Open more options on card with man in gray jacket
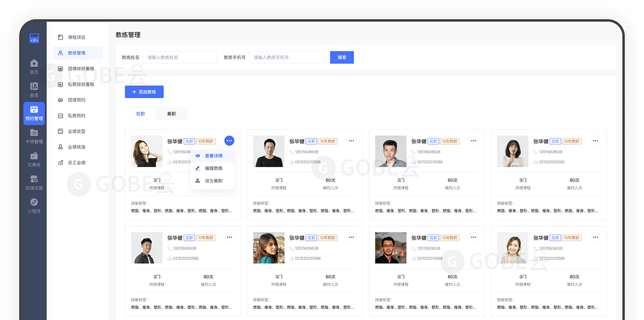644x320 pixels. (x=474, y=141)
